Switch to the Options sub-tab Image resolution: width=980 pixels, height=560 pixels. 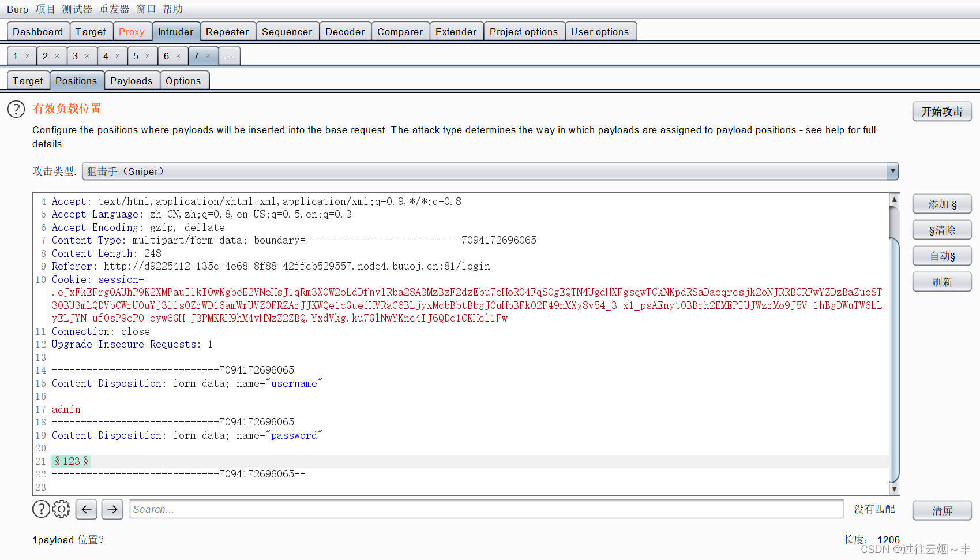[x=183, y=81]
